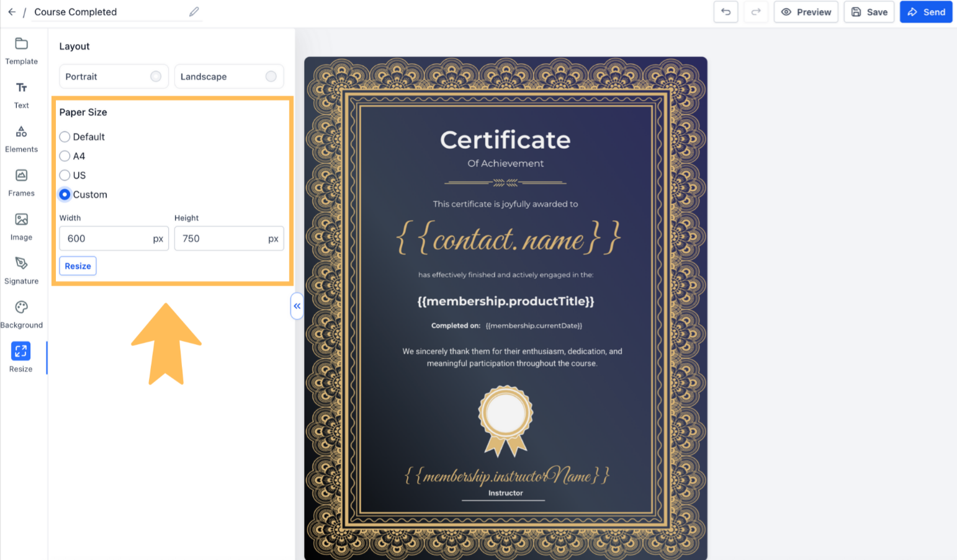Open the Text tool panel

(x=22, y=95)
